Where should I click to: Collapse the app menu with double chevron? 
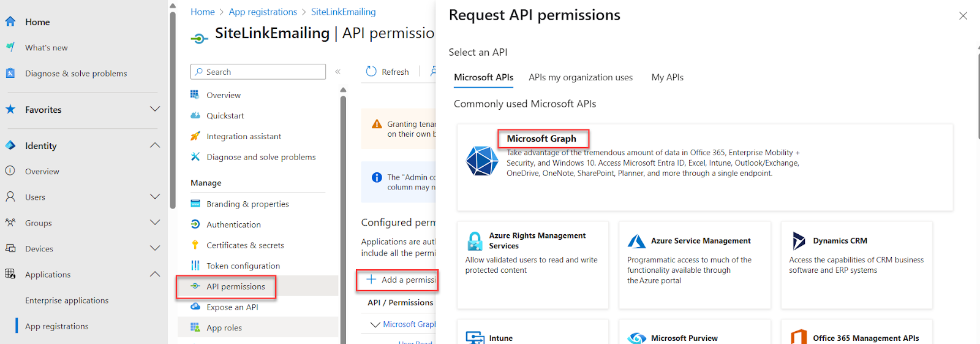click(x=337, y=72)
